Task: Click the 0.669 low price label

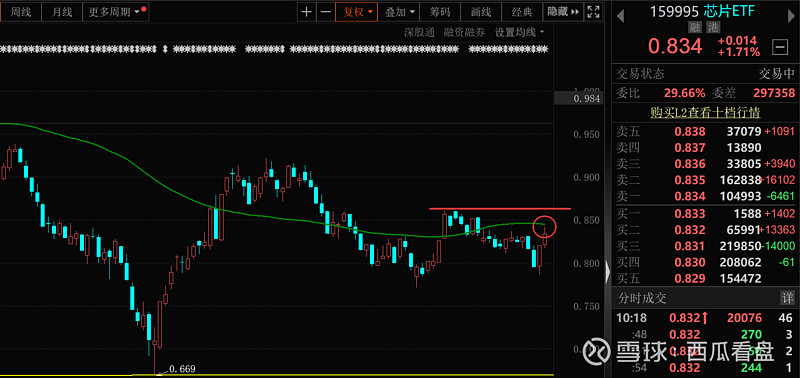Action: click(x=182, y=368)
